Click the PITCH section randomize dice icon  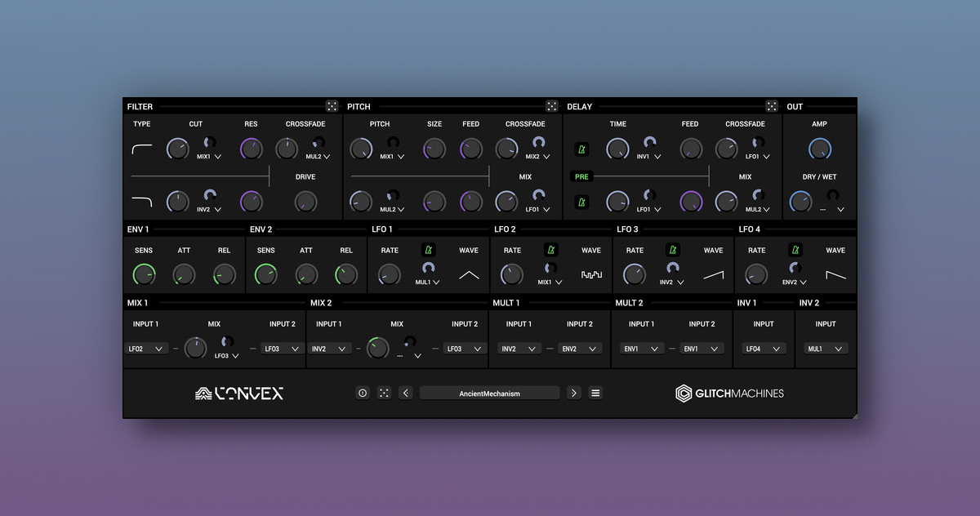[552, 106]
